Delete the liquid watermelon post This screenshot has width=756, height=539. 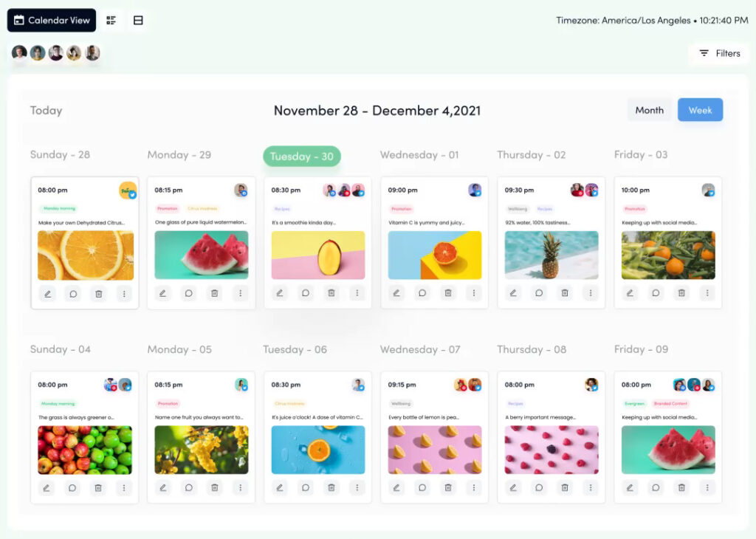pyautogui.click(x=215, y=293)
